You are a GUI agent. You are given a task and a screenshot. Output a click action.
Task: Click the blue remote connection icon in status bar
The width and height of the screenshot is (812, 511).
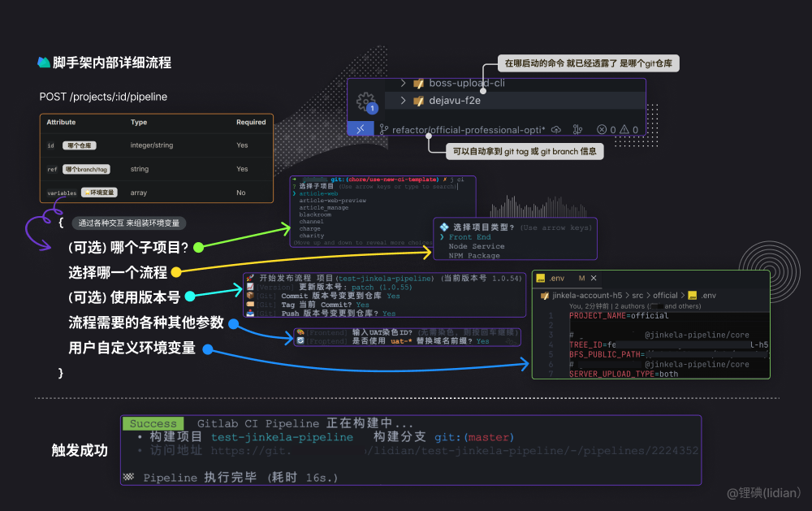click(360, 128)
